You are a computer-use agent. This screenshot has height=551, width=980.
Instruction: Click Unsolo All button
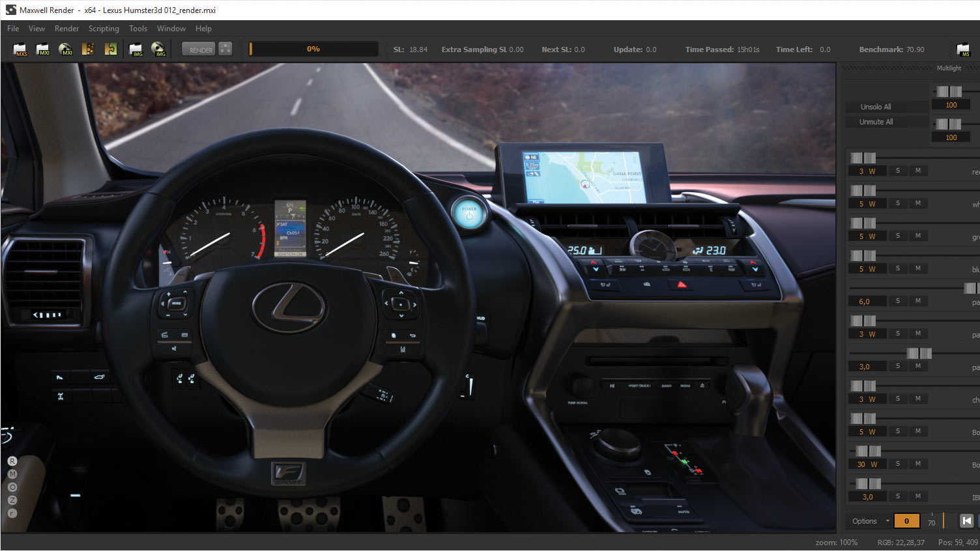pyautogui.click(x=876, y=107)
